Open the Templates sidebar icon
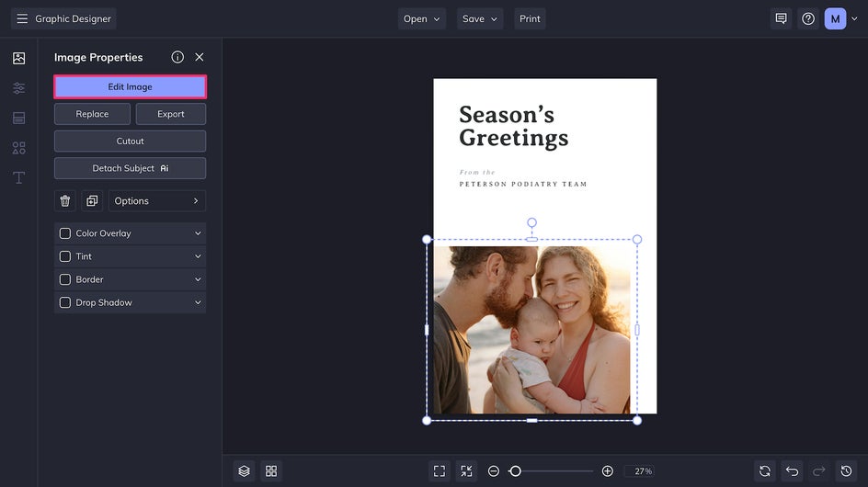Screen dimensions: 868x487 (18, 118)
